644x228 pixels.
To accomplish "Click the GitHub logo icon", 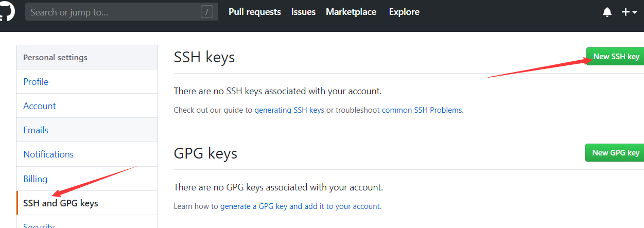I will (7, 12).
